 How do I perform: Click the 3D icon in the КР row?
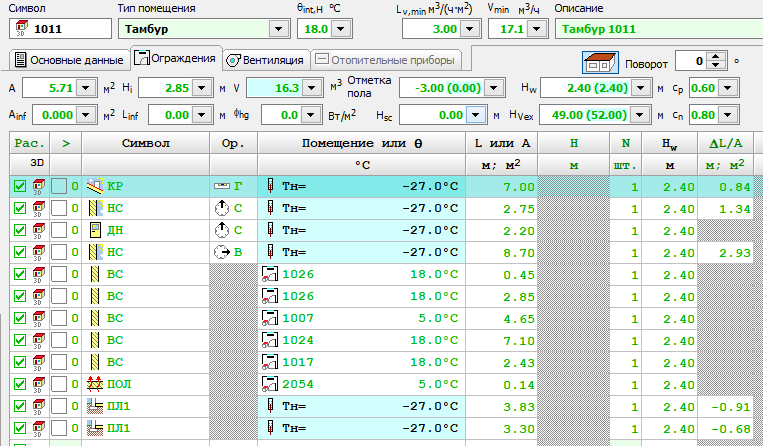pos(38,186)
